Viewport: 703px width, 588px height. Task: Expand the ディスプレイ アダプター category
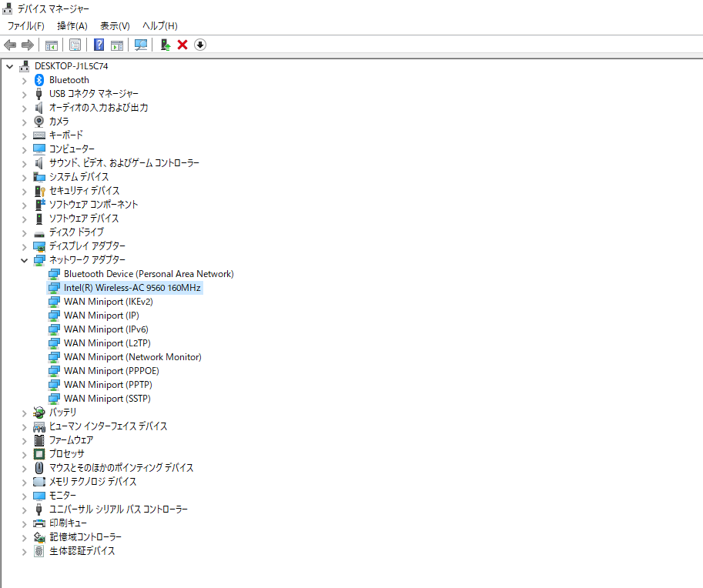pos(24,247)
